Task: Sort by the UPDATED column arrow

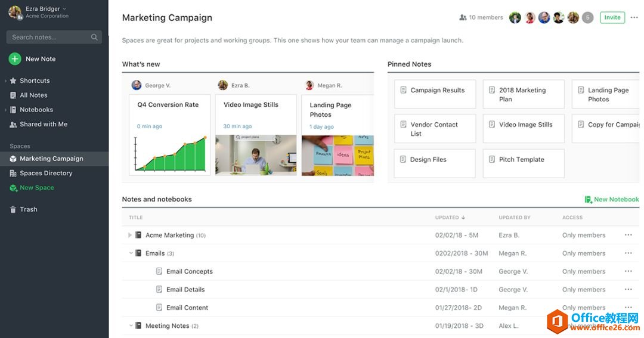Action: click(463, 217)
